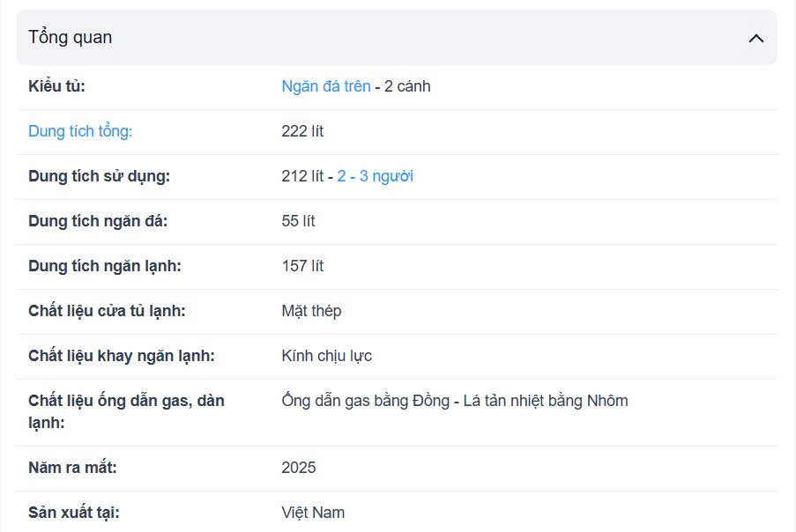
Task: Click the Việt Nam value
Action: (313, 513)
